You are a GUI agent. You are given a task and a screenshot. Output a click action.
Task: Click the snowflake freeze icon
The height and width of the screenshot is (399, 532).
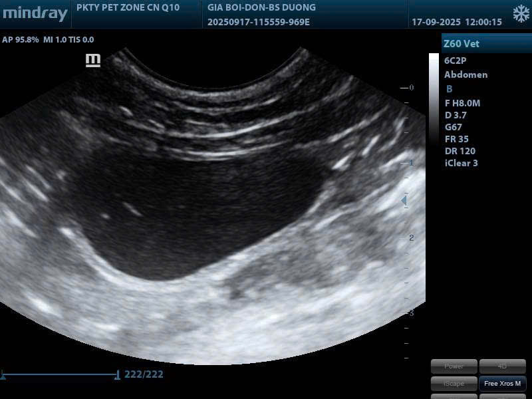point(521,14)
